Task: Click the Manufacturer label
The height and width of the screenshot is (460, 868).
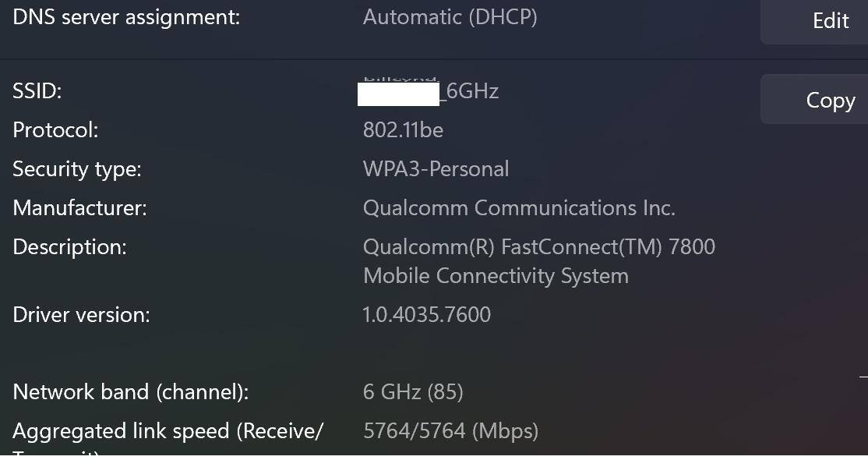Action: (79, 208)
